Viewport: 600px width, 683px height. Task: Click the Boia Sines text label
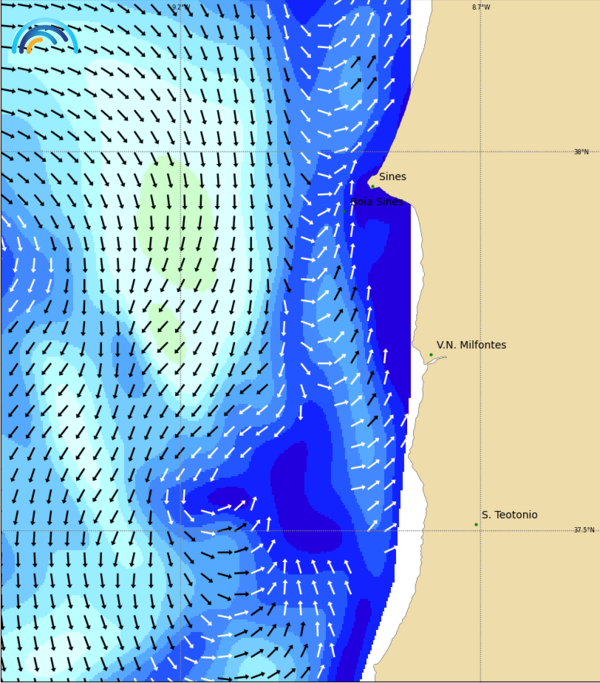pyautogui.click(x=379, y=201)
